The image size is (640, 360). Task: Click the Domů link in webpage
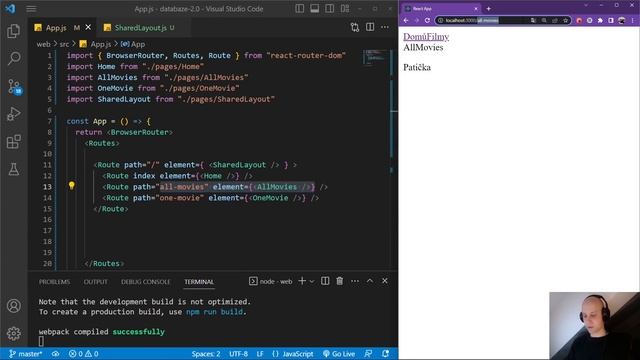pos(415,37)
